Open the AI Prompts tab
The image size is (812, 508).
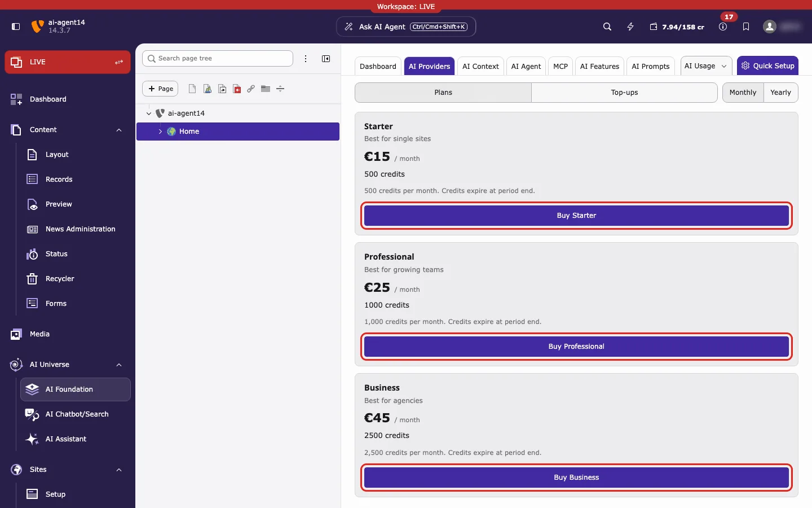(x=650, y=66)
